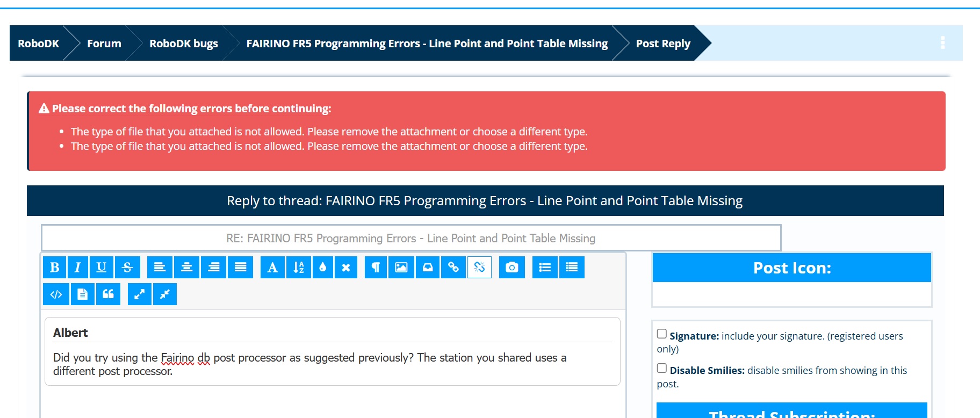Click the compress arrows icon in toolbar
This screenshot has height=418, width=980.
coord(164,294)
